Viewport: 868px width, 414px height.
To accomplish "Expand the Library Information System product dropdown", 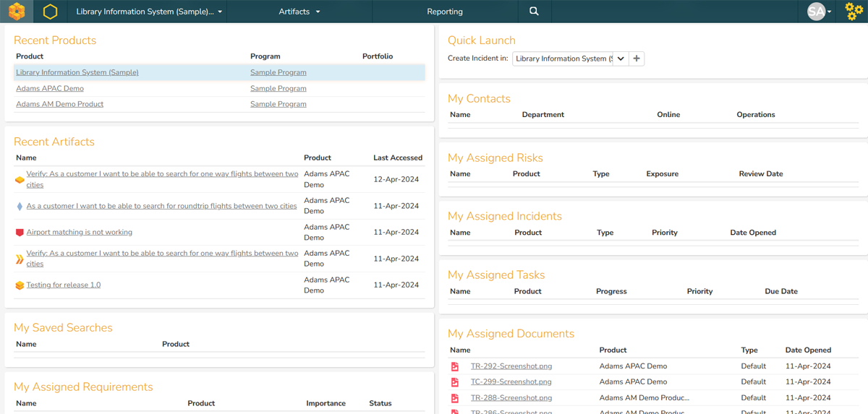I will coord(150,12).
